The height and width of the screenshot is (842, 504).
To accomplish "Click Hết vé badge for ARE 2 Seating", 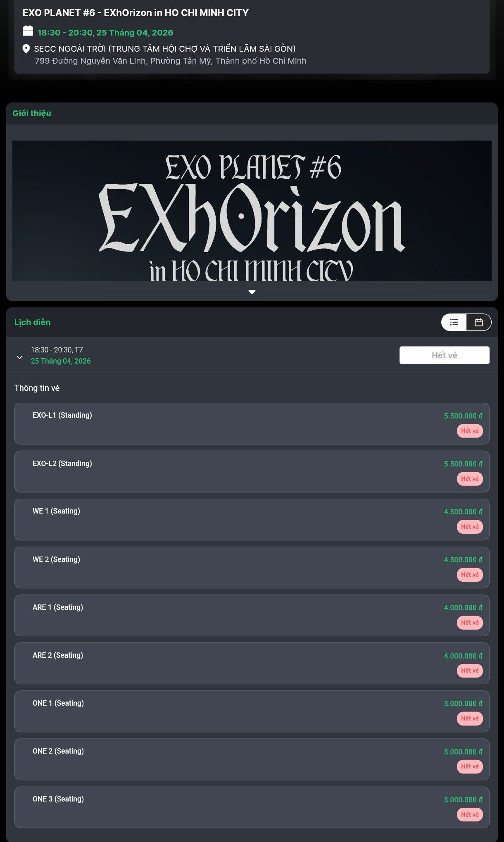I will pos(470,671).
